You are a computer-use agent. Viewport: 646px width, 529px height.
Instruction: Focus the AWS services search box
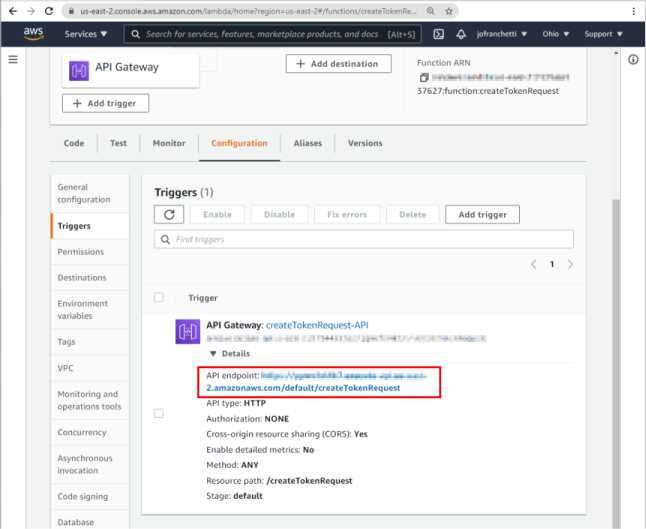[273, 34]
